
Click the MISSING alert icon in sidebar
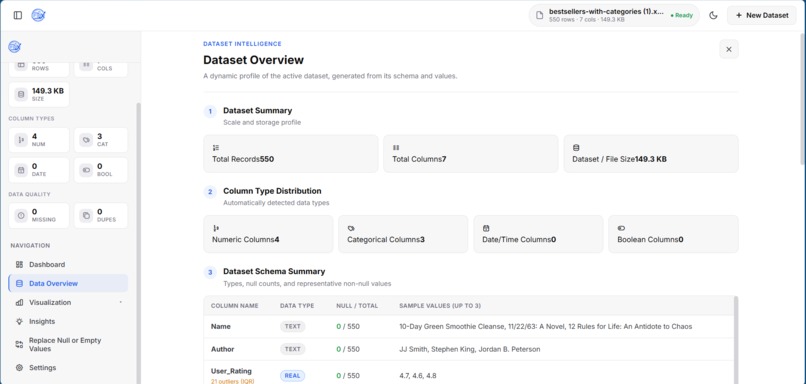[21, 215]
